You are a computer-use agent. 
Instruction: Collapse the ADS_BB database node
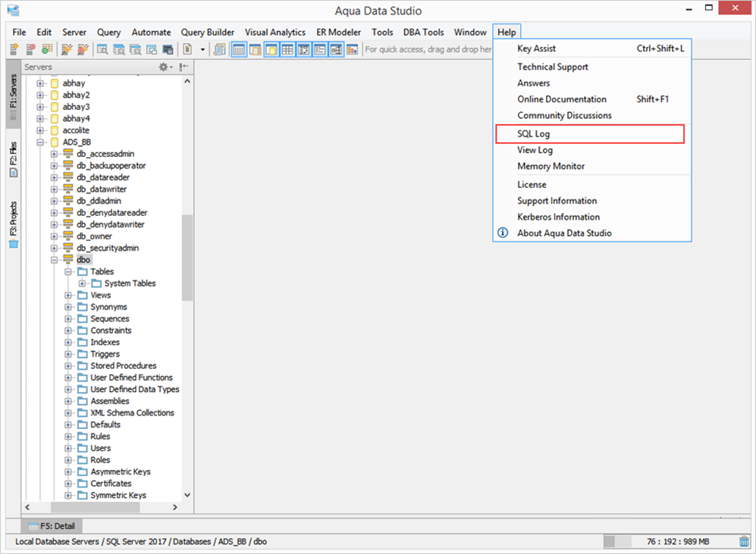[x=40, y=142]
